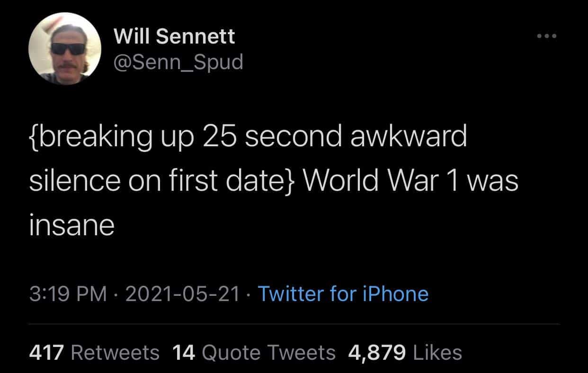Viewport: 588px width, 373px height.
Task: Click the word awkward in tweet
Action: [408, 137]
